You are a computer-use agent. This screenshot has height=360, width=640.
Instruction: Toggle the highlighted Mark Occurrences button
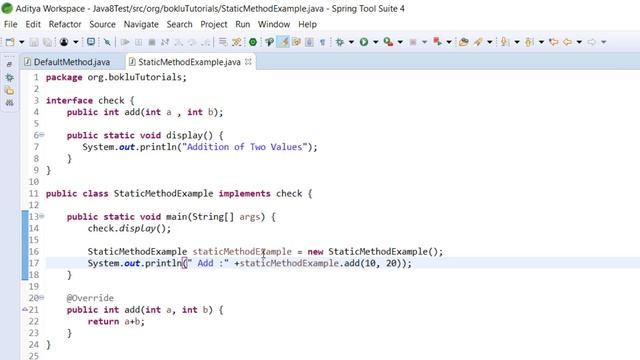(283, 42)
